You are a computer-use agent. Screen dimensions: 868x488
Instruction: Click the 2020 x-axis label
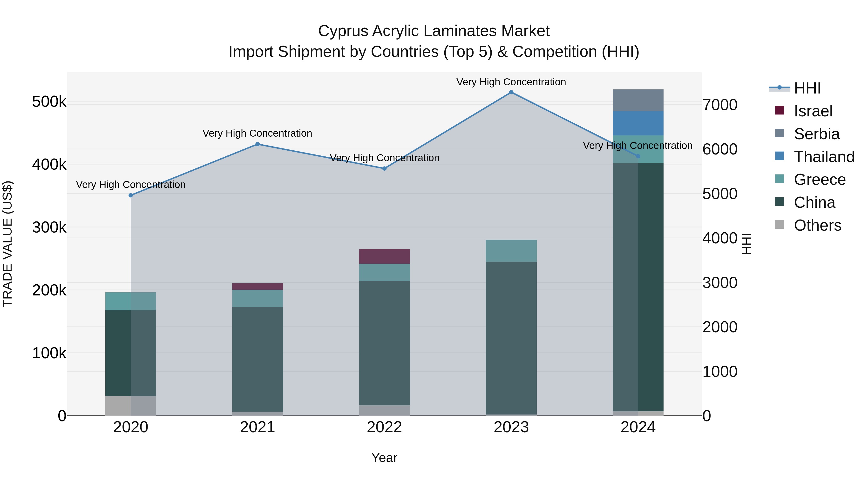[131, 427]
